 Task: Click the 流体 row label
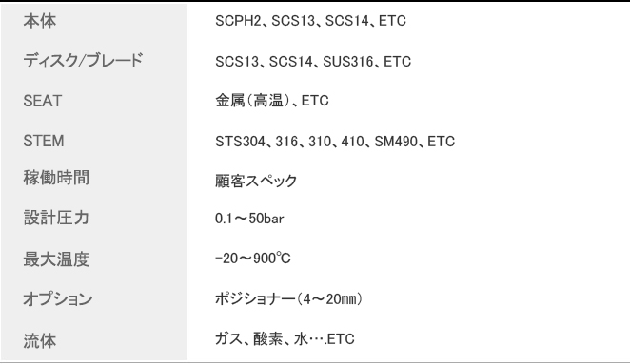pyautogui.click(x=39, y=341)
